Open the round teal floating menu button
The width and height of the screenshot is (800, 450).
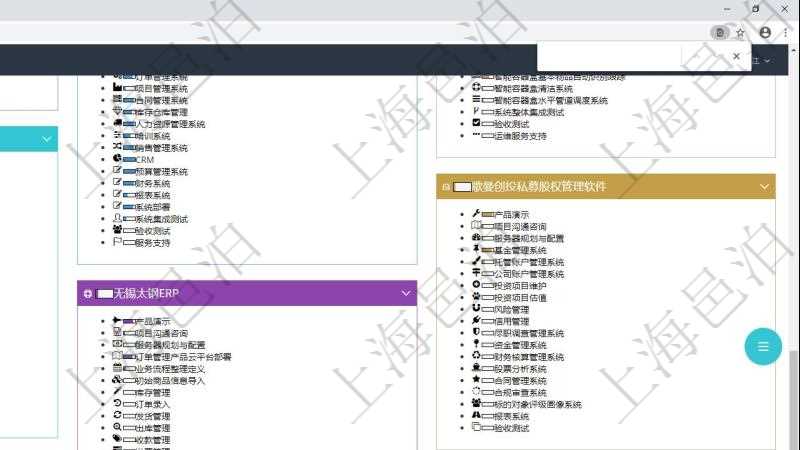pyautogui.click(x=763, y=347)
